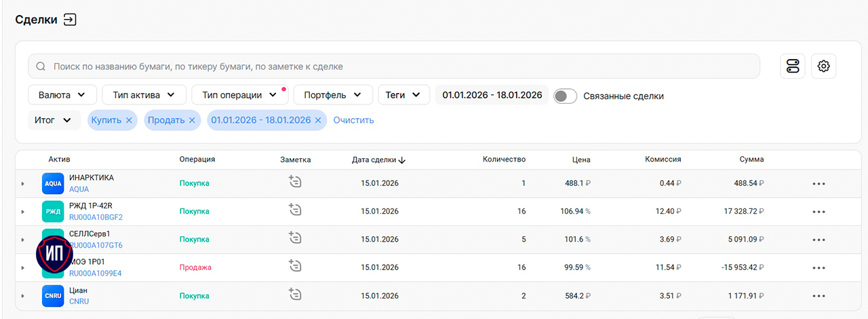Open the gear settings icon

824,66
